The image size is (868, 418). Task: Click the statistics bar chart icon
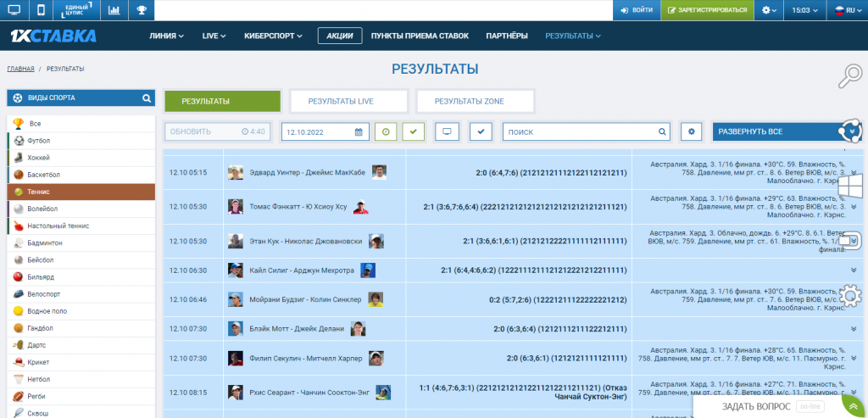[114, 10]
